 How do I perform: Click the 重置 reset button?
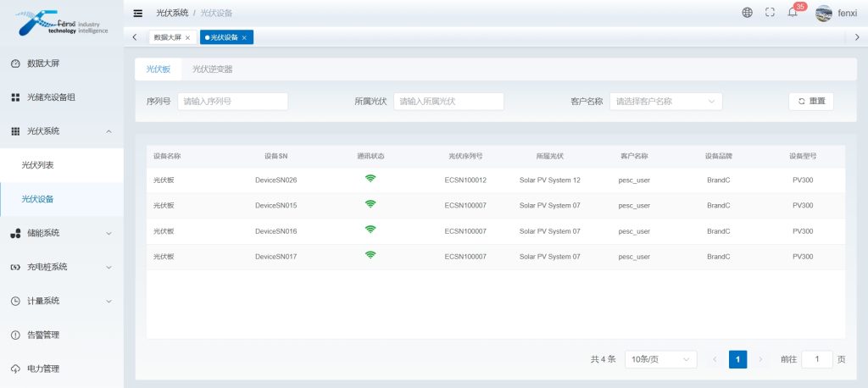[810, 102]
